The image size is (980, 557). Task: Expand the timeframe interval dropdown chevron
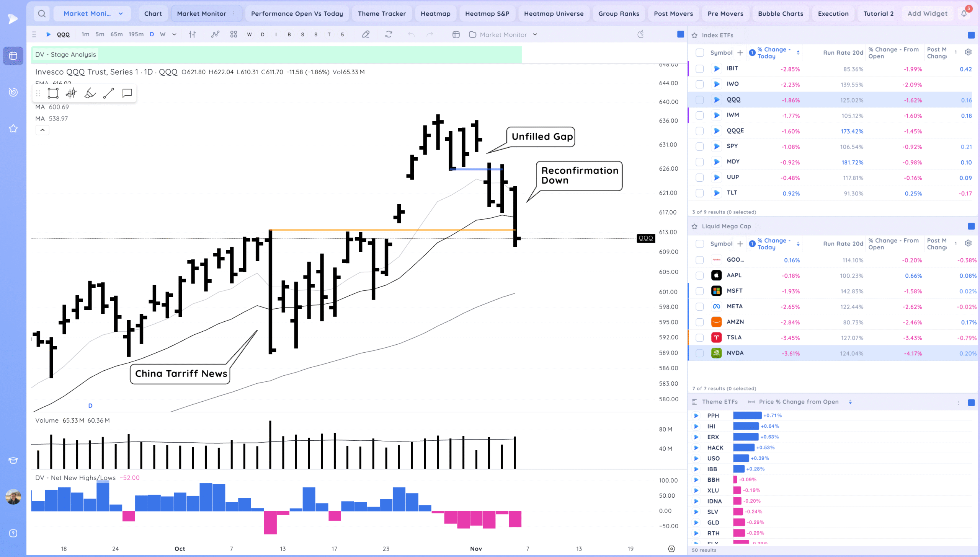174,34
